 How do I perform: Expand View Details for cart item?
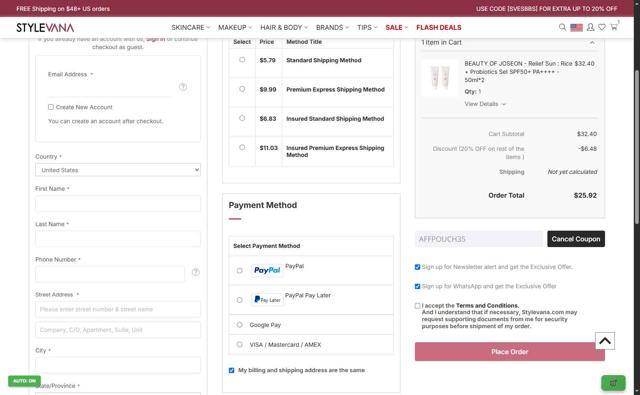pyautogui.click(x=485, y=104)
